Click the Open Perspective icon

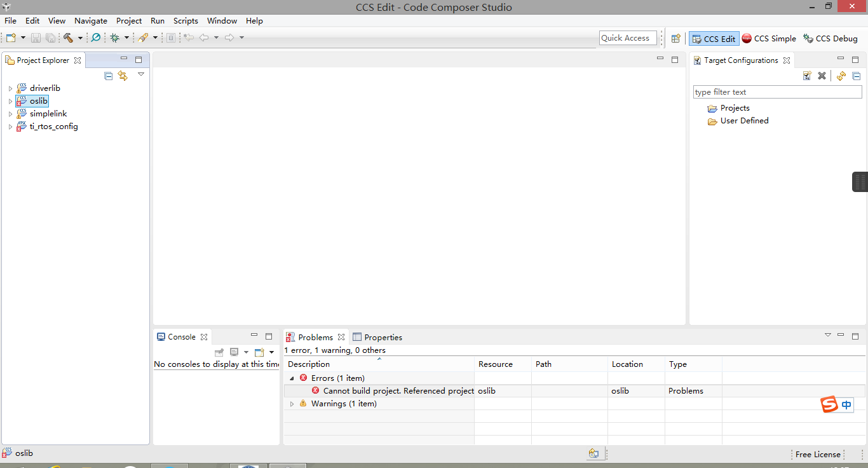[x=676, y=39]
